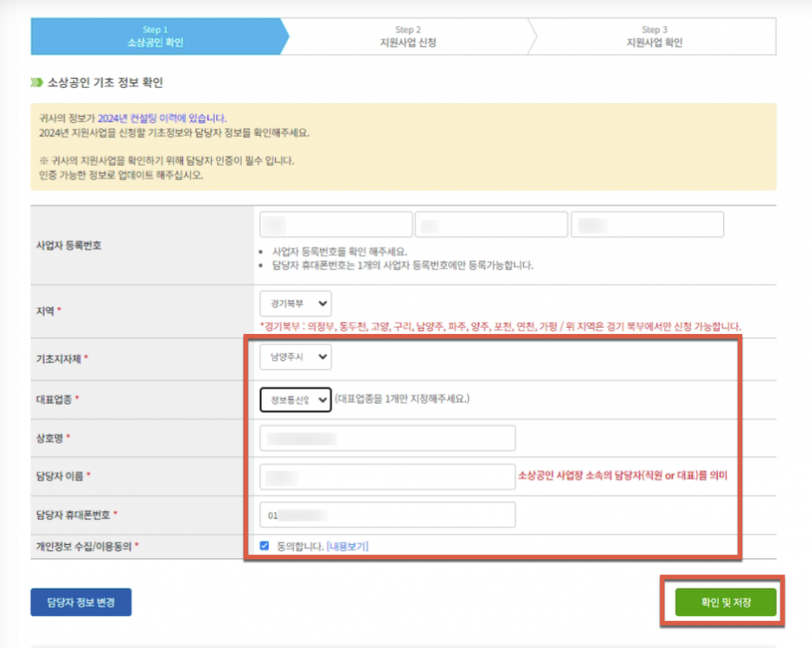Click the 사업자 등록번호 row label

(69, 245)
